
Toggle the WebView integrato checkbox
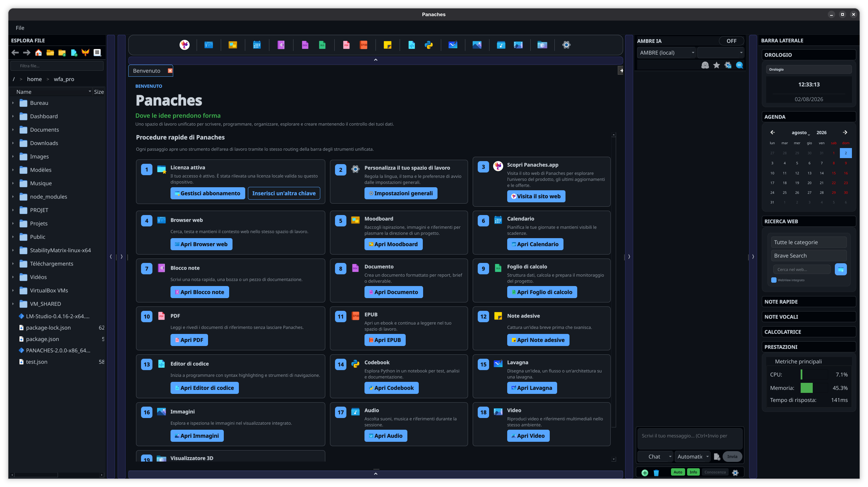tap(774, 280)
